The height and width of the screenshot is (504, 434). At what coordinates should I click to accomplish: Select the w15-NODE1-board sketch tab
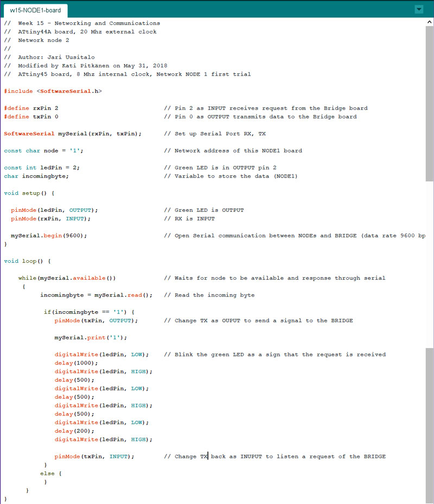[35, 10]
